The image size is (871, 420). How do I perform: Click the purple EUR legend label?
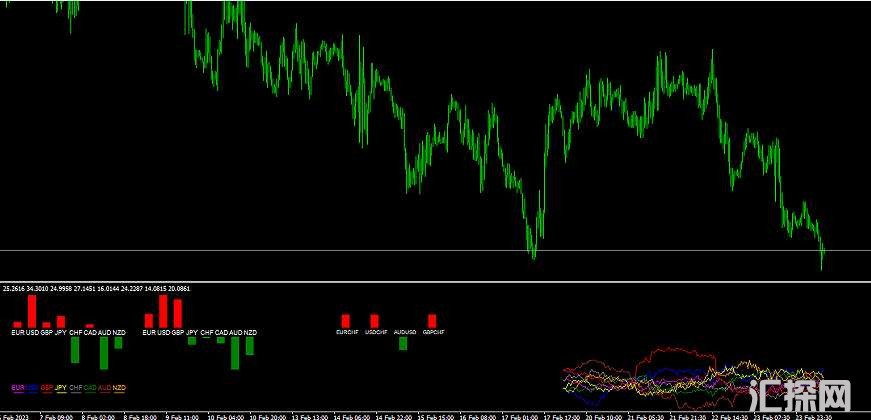click(x=16, y=387)
